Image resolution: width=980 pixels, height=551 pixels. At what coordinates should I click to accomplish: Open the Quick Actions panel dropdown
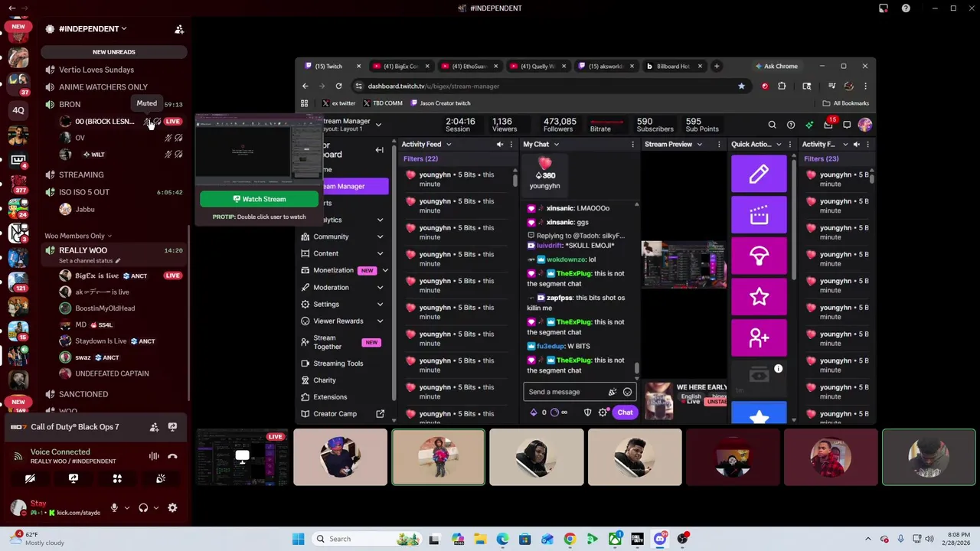coord(779,144)
